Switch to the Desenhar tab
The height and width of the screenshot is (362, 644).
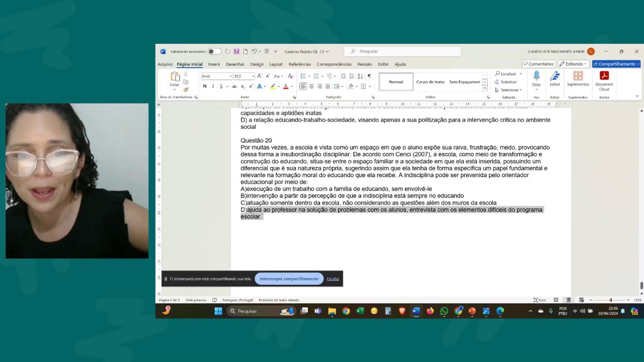click(x=235, y=64)
